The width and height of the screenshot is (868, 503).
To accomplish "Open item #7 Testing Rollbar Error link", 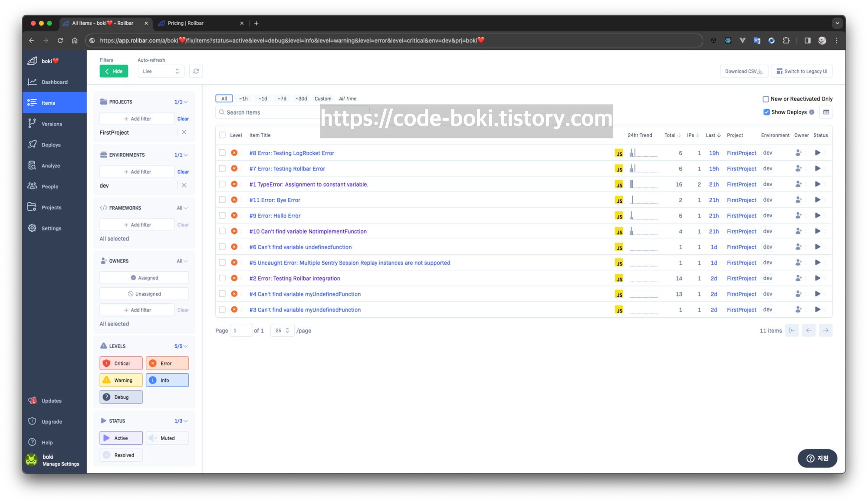I will tap(287, 169).
